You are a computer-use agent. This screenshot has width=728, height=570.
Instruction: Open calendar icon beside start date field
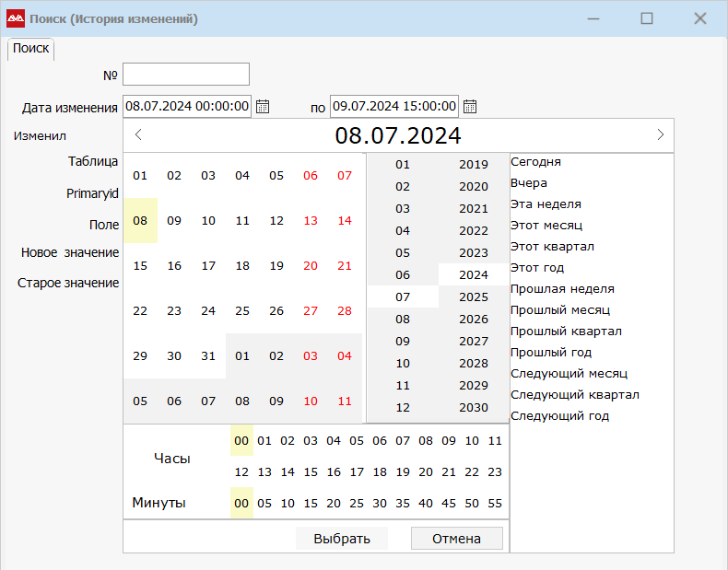(x=263, y=107)
